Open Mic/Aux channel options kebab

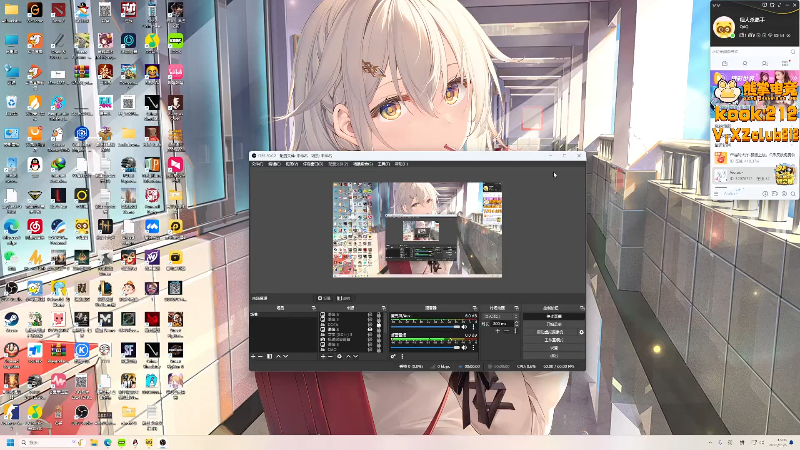point(473,327)
